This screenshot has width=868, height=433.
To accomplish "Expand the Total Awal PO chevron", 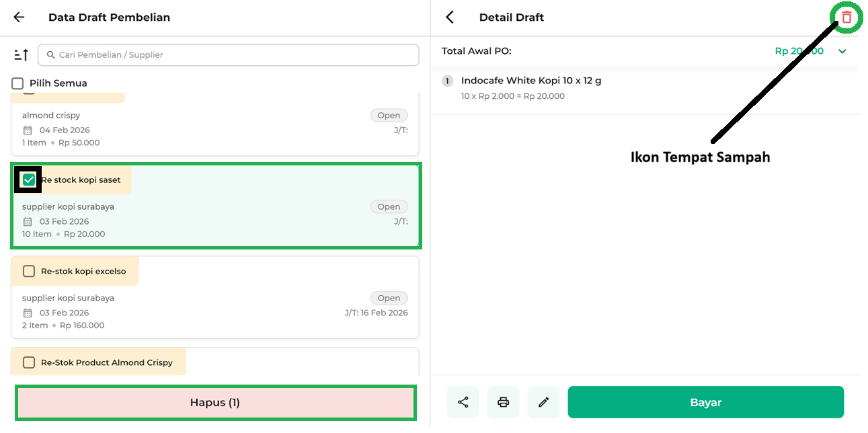I will coord(842,51).
